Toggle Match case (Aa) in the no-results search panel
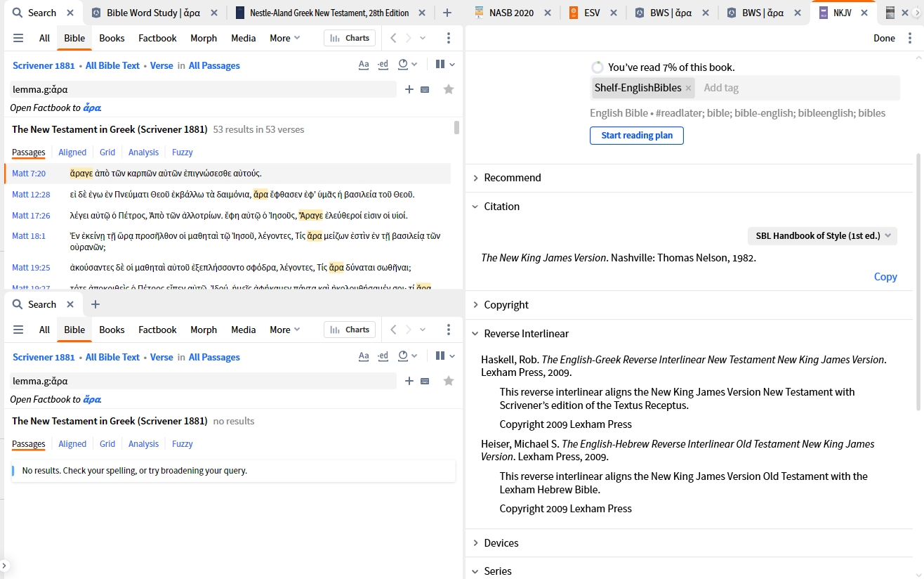 (x=364, y=356)
